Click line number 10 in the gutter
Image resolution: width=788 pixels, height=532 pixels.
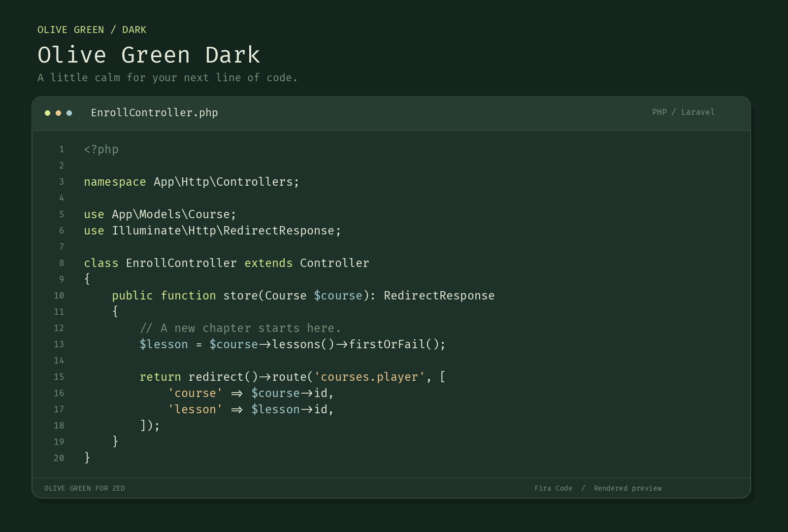click(x=59, y=296)
